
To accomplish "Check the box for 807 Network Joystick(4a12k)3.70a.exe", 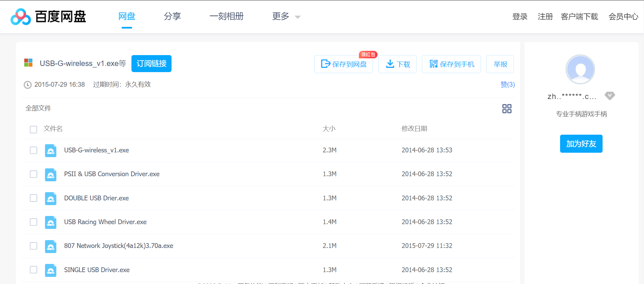I will 33,246.
